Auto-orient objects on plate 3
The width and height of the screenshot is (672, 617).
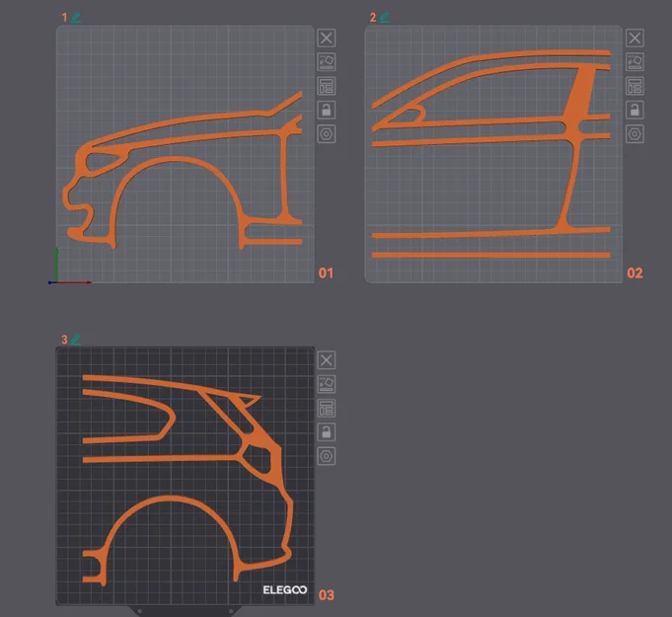327,384
